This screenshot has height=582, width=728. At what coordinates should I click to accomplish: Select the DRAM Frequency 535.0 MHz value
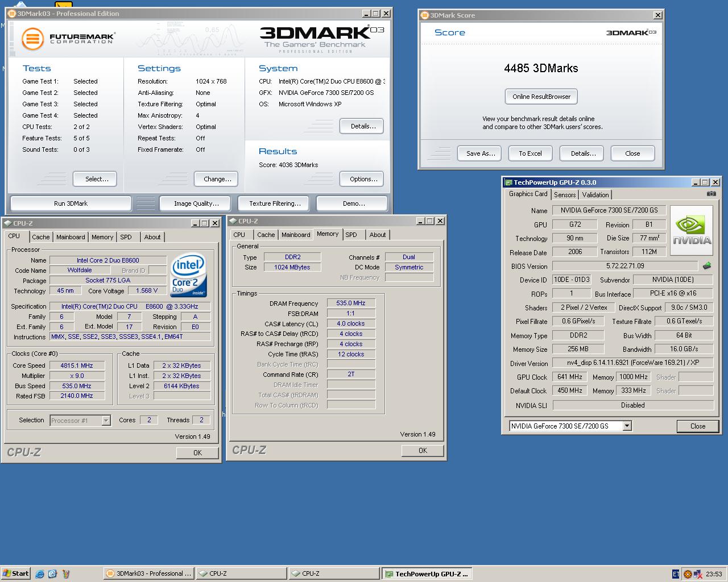click(x=351, y=304)
